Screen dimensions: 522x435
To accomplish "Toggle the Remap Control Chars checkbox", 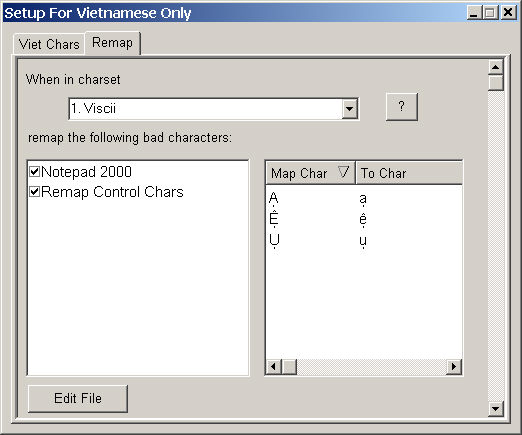I will [35, 192].
